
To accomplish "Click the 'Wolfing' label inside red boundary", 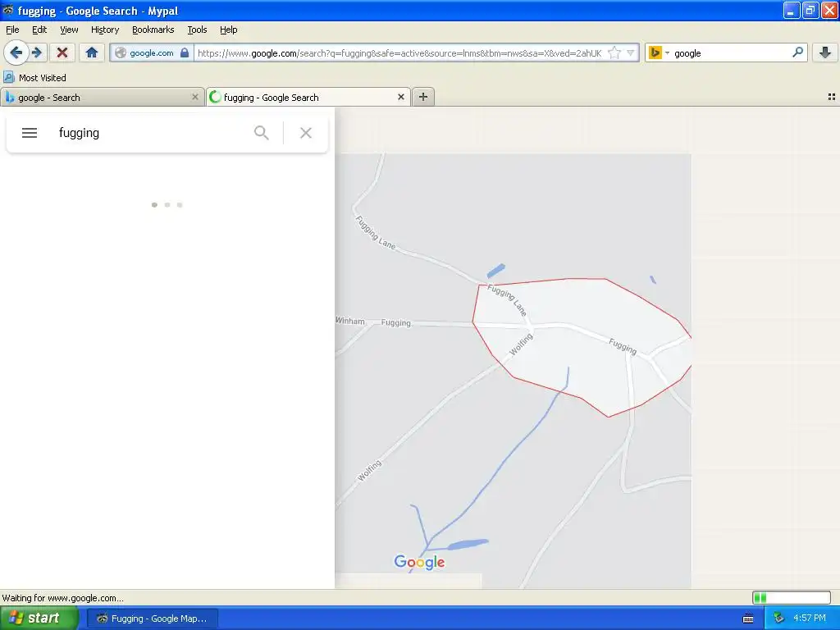I will [521, 345].
